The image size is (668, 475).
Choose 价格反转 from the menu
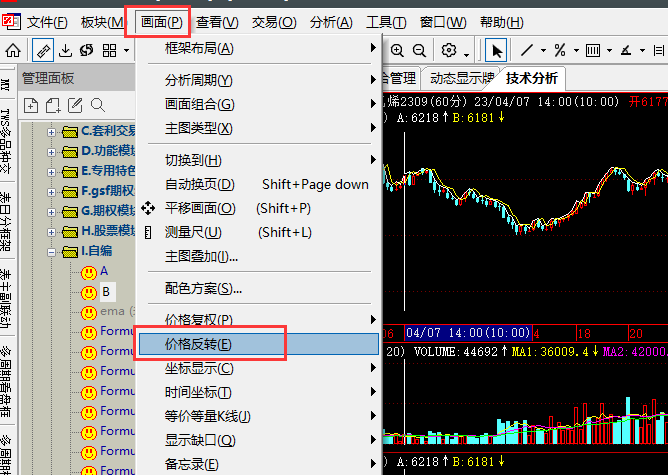pos(198,344)
